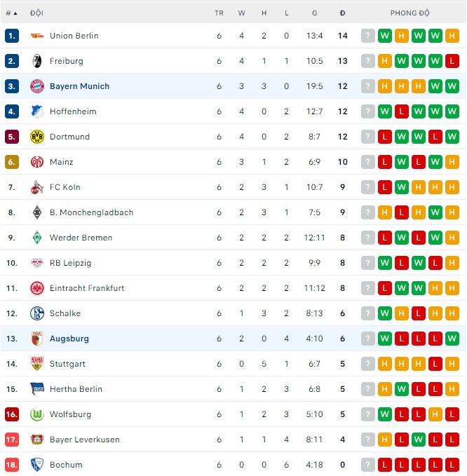Click the ĐỘI team column header

pyautogui.click(x=36, y=13)
